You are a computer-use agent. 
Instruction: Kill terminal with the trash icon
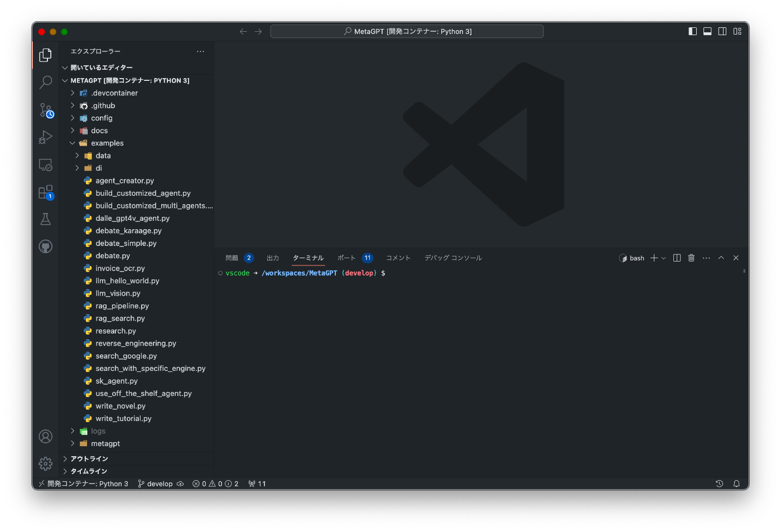[691, 258]
